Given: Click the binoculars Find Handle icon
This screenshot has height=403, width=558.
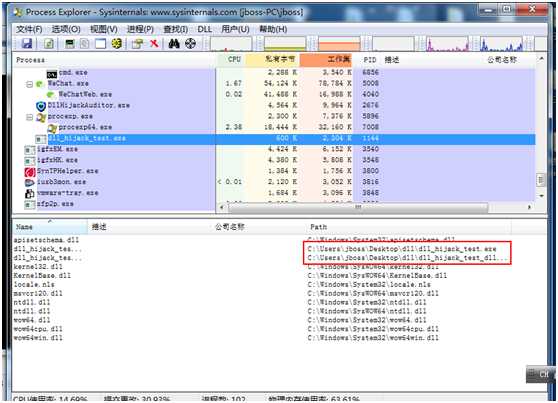Looking at the screenshot, I should pyautogui.click(x=174, y=43).
